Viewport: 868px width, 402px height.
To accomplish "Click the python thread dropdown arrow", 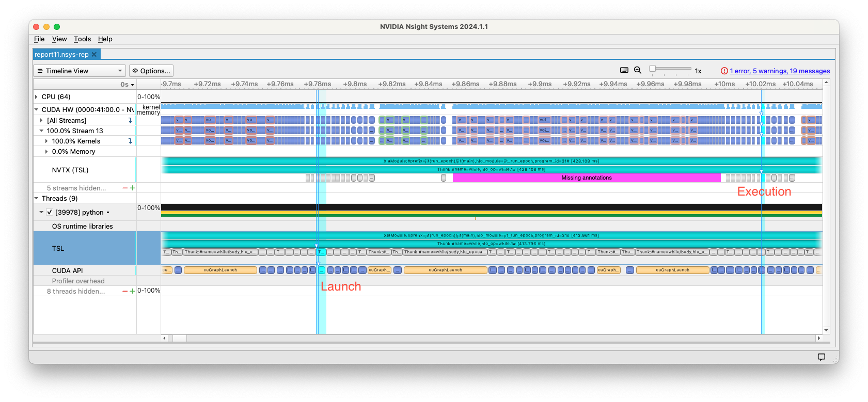I will (108, 213).
